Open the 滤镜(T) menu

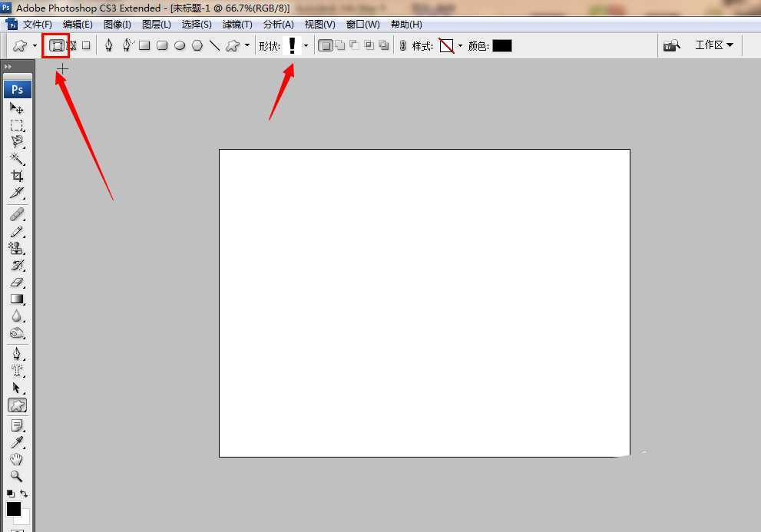237,25
